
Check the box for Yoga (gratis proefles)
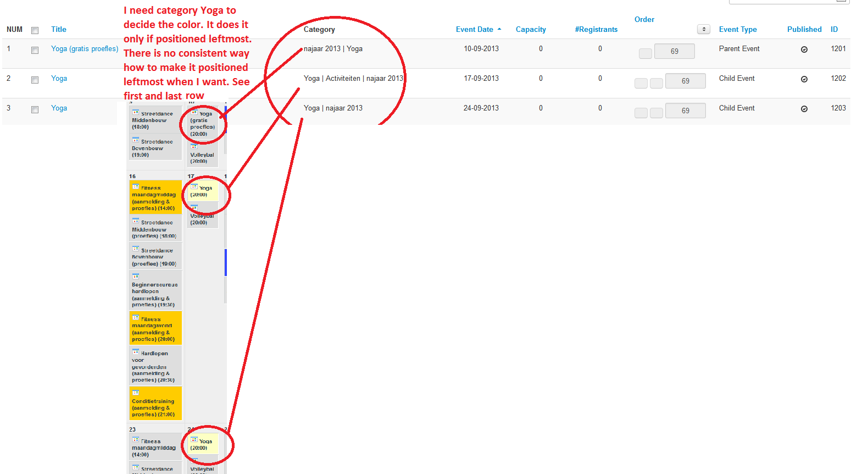click(x=35, y=51)
